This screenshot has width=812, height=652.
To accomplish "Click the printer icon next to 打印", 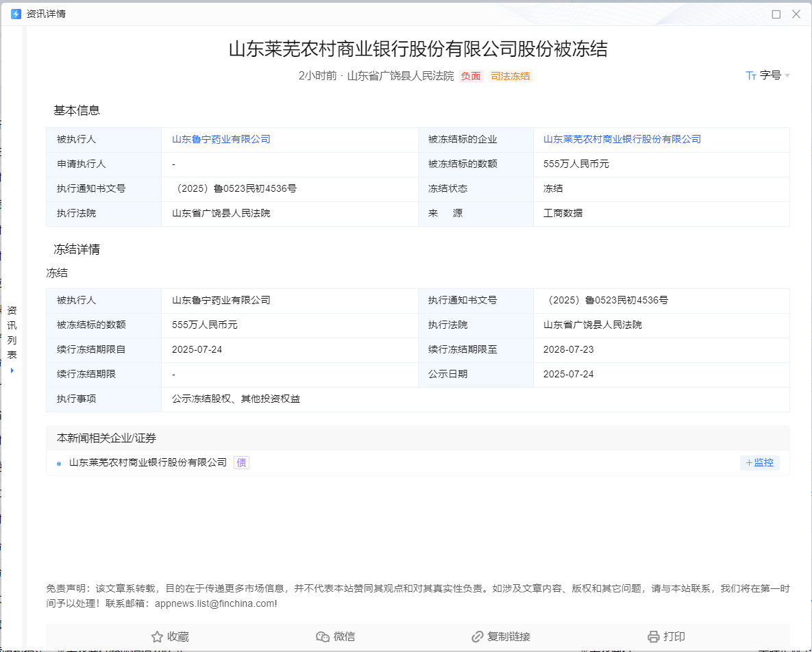I will tap(650, 636).
